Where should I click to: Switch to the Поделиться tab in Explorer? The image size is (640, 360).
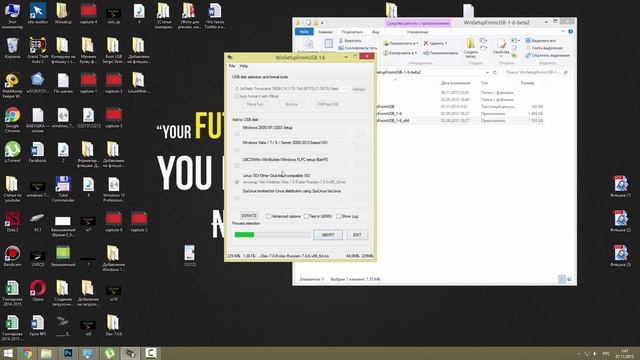click(x=352, y=32)
